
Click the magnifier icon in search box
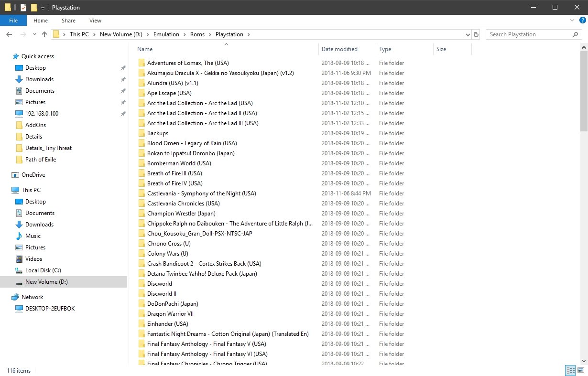(x=575, y=34)
